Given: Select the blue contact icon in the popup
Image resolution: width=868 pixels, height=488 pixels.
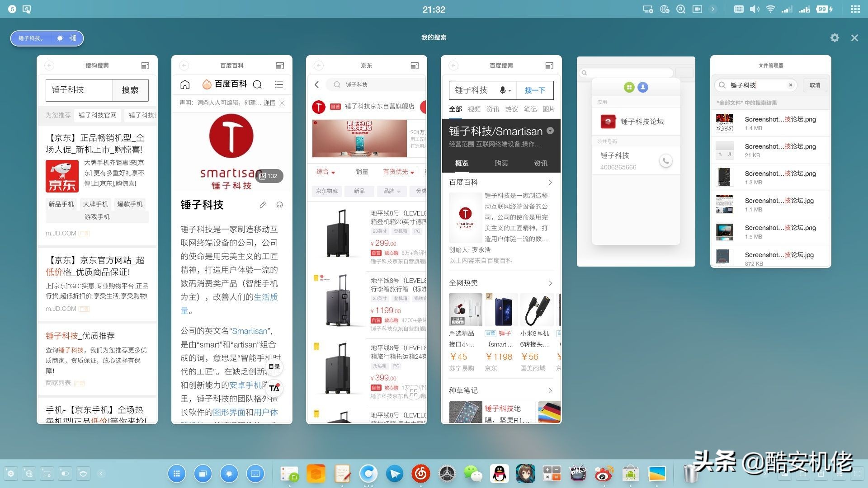Looking at the screenshot, I should [643, 87].
